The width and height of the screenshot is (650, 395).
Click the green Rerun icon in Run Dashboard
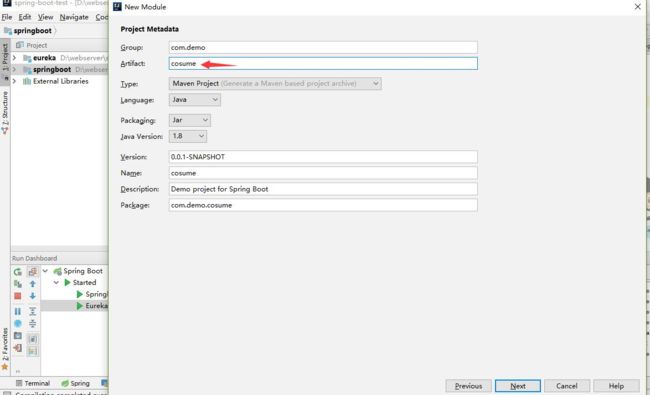[x=17, y=272]
